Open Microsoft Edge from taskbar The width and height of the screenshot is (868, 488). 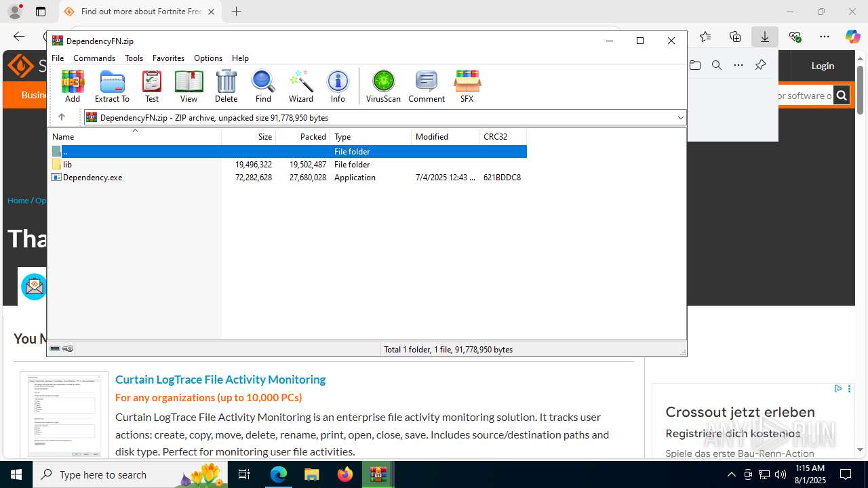[279, 474]
